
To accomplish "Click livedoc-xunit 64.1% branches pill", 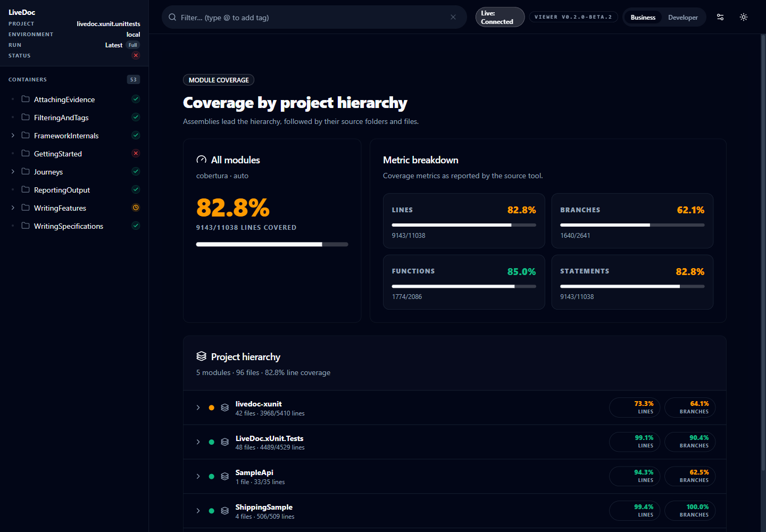I will coord(690,408).
